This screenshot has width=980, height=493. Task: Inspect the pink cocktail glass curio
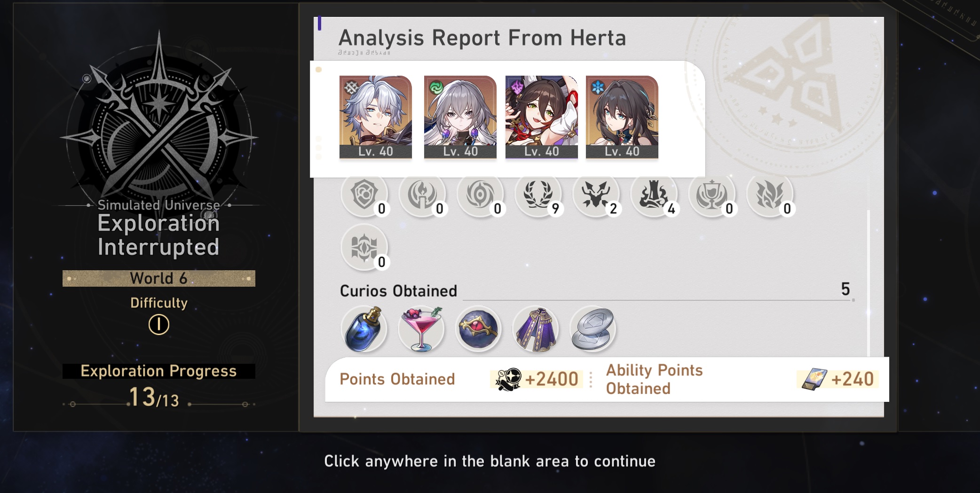click(x=421, y=329)
